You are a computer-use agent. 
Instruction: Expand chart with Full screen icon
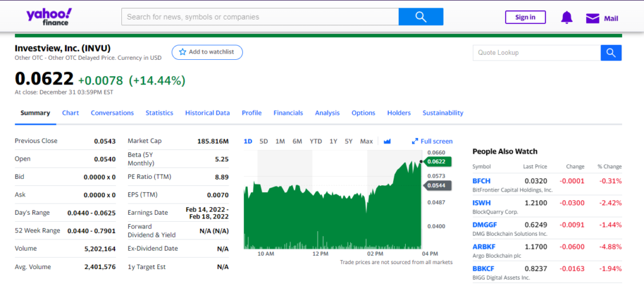pos(415,141)
